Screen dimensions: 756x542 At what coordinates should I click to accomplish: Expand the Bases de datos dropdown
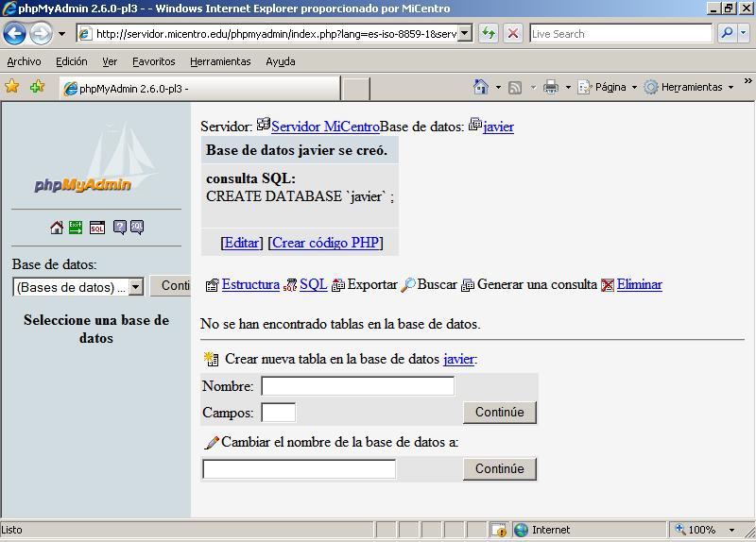click(135, 287)
